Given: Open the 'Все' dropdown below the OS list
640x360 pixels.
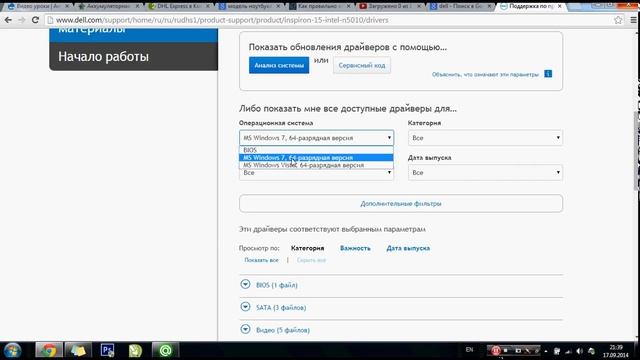Looking at the screenshot, I should pos(316,173).
